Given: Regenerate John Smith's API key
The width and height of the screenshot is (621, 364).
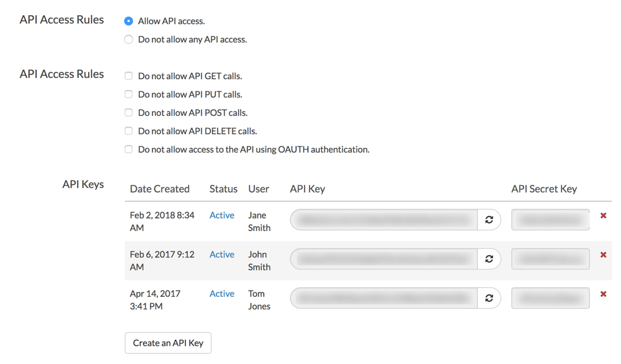Looking at the screenshot, I should [x=489, y=259].
